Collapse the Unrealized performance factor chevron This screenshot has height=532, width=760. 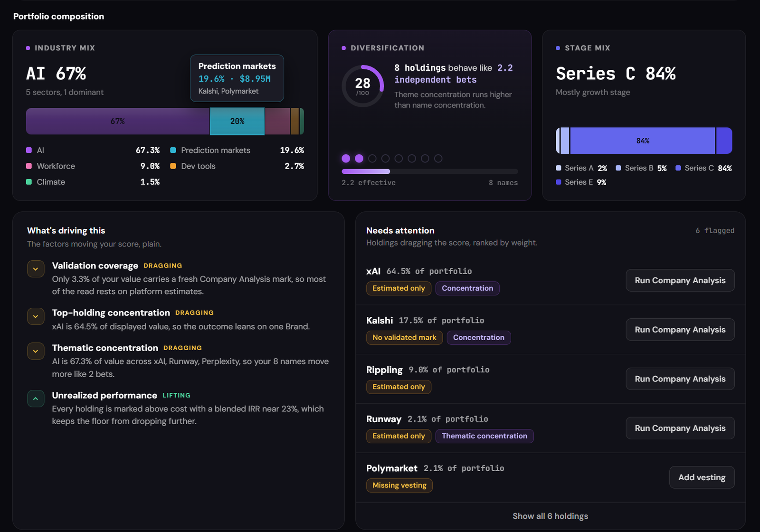(x=36, y=399)
